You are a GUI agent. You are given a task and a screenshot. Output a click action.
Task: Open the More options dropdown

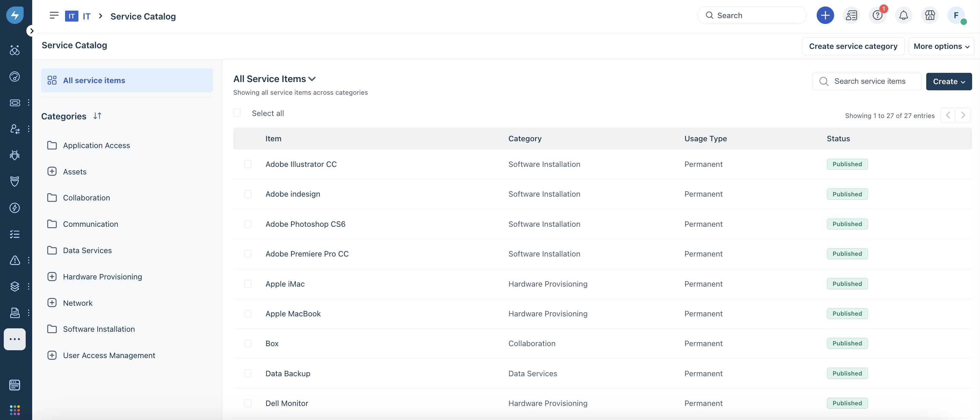pos(941,46)
